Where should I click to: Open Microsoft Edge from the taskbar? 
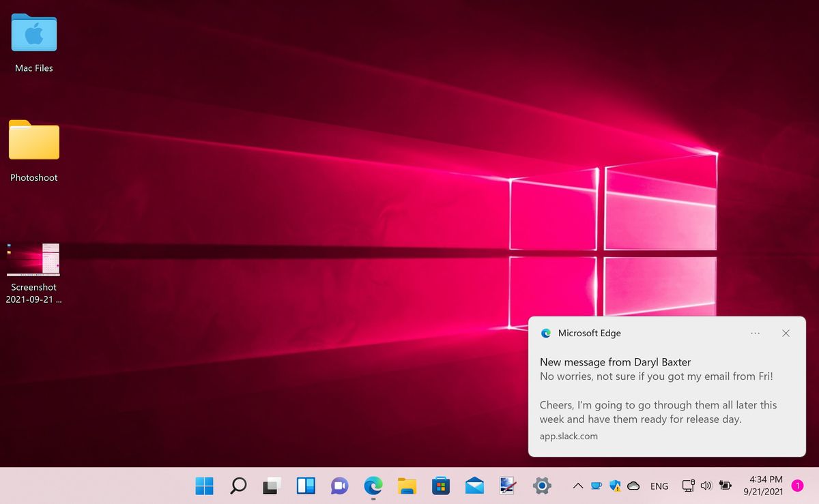click(x=372, y=486)
